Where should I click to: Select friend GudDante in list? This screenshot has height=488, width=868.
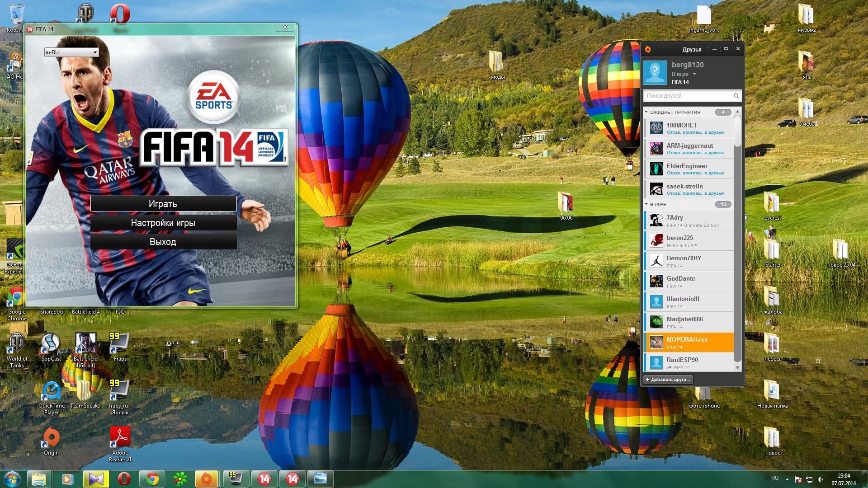point(689,282)
